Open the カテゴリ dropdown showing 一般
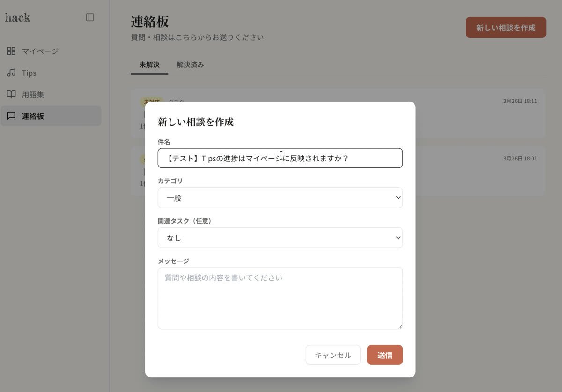 280,198
